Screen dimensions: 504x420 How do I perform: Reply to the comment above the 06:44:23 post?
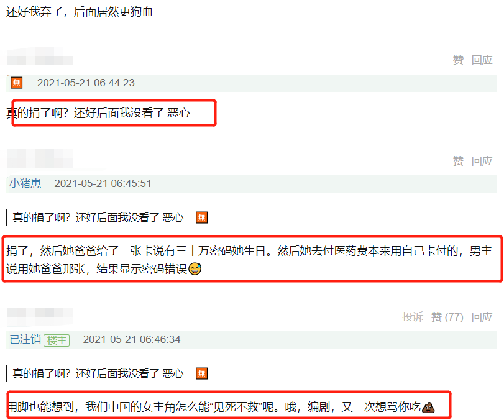482,60
